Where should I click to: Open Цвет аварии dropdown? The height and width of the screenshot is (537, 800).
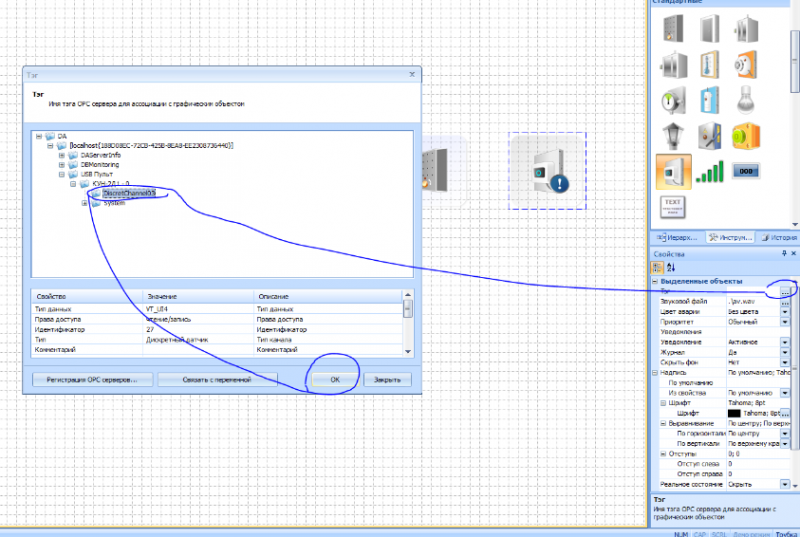785,312
